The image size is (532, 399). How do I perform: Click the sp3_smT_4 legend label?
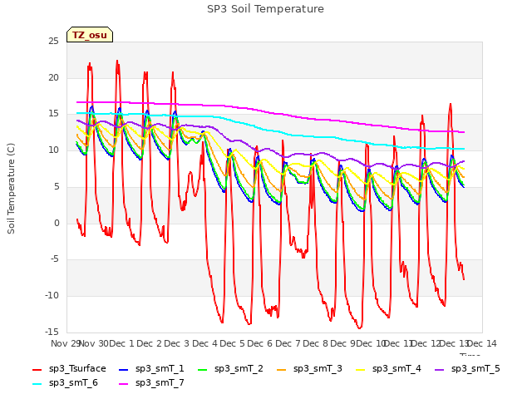point(397,368)
